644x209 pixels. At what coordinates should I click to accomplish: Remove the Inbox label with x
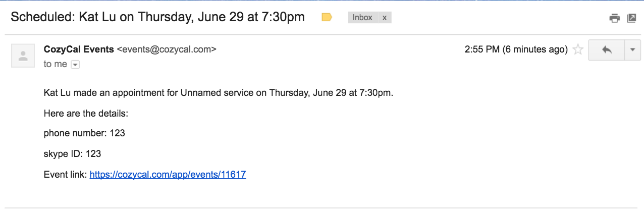point(385,18)
